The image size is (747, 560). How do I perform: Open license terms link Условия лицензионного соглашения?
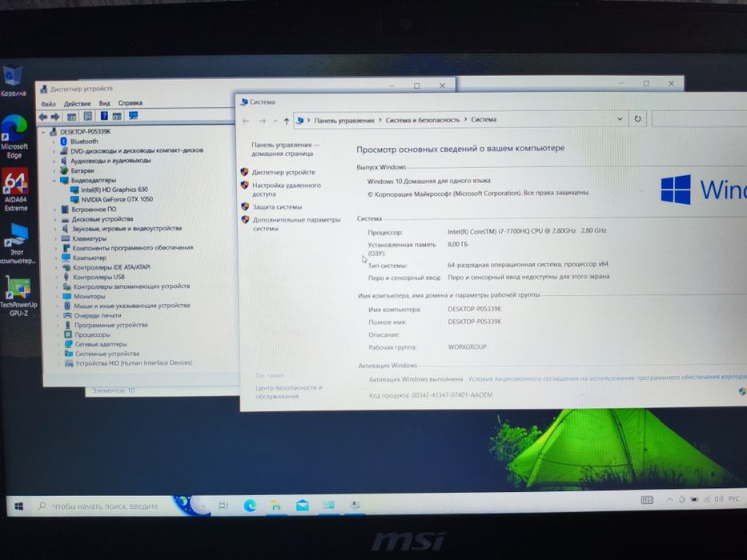coord(607,378)
